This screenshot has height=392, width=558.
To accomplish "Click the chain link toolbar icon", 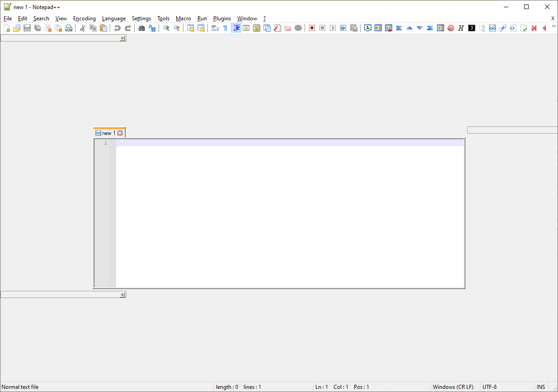I will (x=503, y=28).
